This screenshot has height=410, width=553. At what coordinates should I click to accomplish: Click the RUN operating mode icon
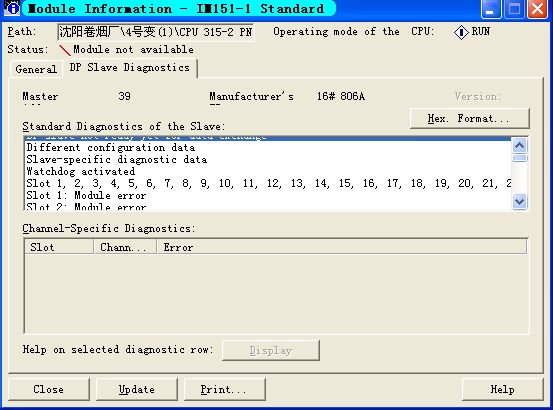(x=461, y=32)
